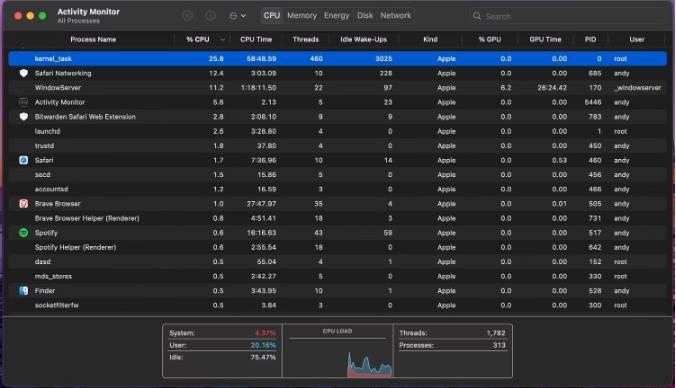Switch to the Memory tab
The height and width of the screenshot is (388, 676).
coord(302,16)
